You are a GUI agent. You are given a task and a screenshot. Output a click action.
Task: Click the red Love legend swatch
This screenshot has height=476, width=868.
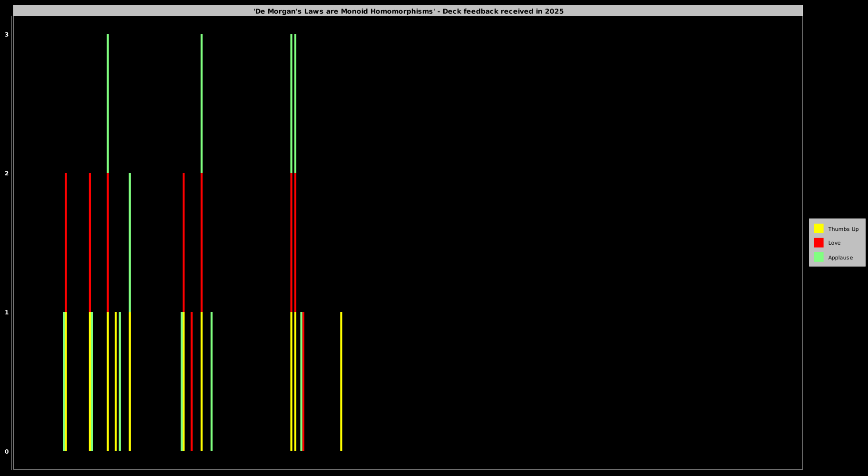tap(819, 243)
